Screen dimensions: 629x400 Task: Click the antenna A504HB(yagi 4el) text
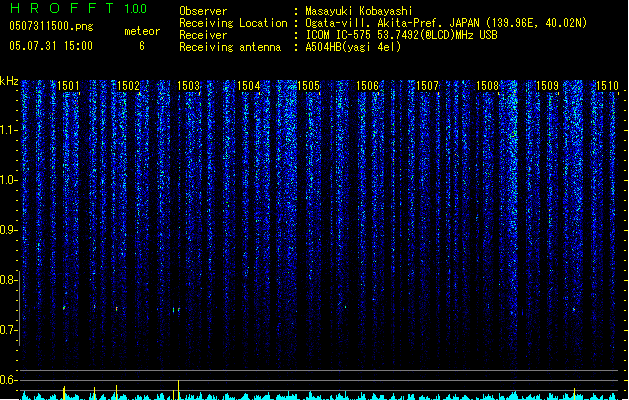(353, 47)
